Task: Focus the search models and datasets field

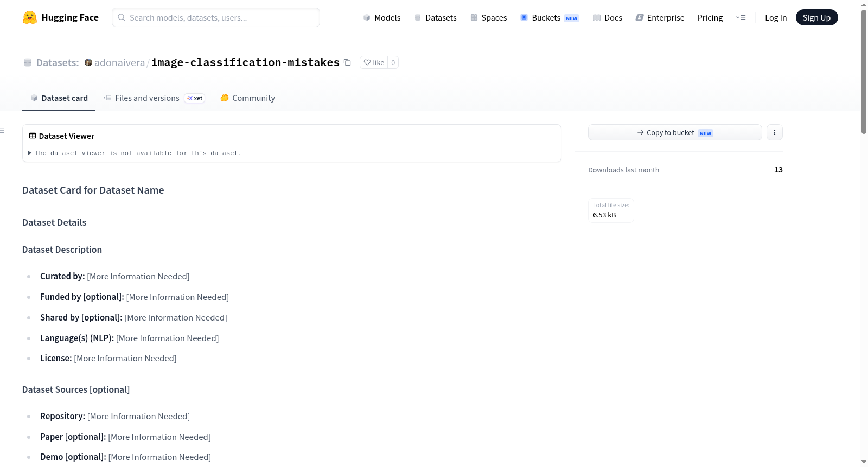Action: 216,17
